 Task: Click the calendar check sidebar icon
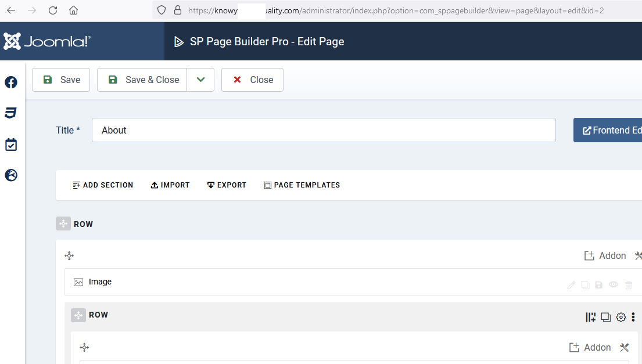coord(11,145)
